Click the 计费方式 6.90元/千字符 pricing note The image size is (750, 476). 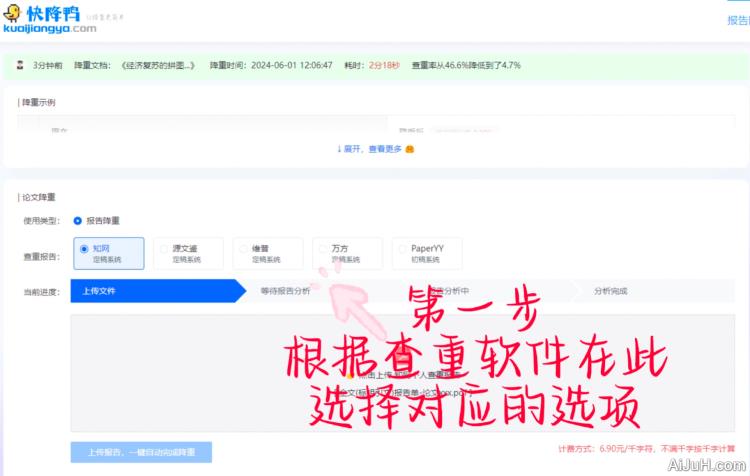click(x=646, y=449)
